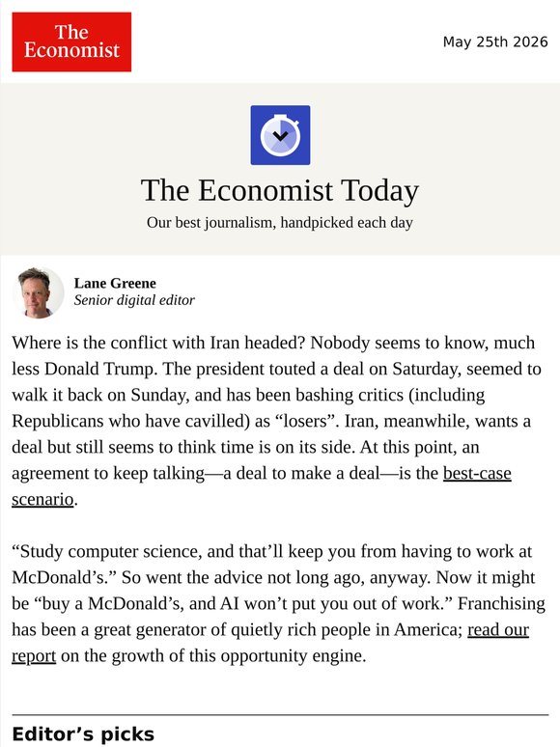Click the author name Lane Greene
The height and width of the screenshot is (747, 560).
click(x=115, y=283)
